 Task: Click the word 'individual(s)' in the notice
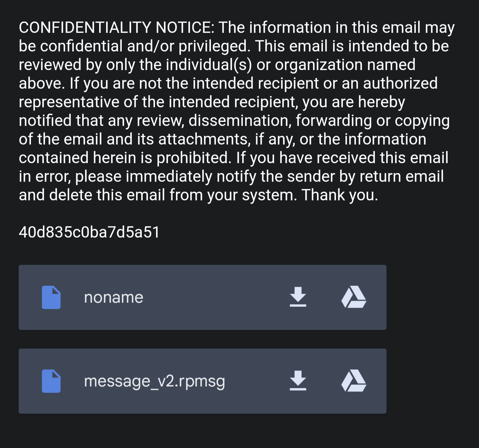[209, 65]
